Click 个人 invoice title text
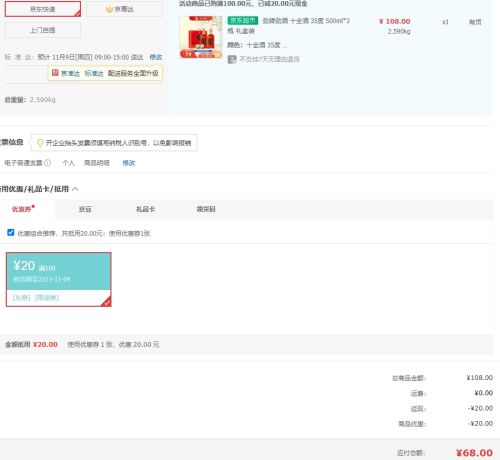Screen dimensions: 500x460 click(68, 163)
